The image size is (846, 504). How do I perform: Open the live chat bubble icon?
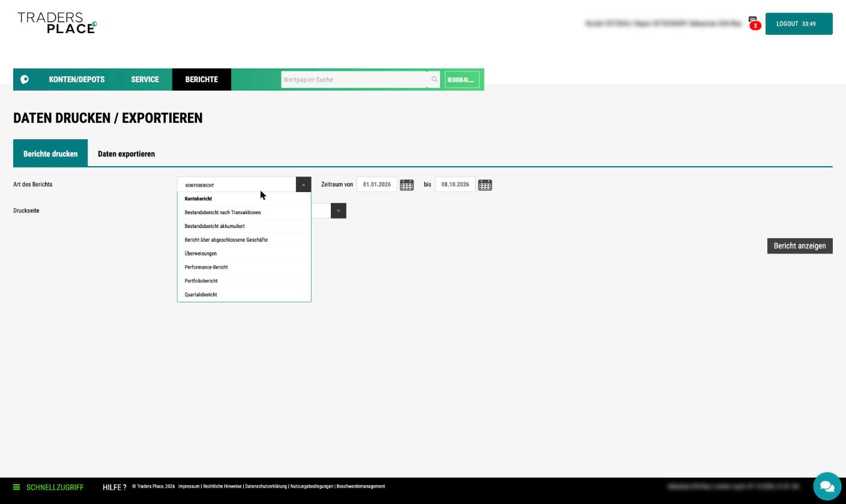[x=827, y=486]
